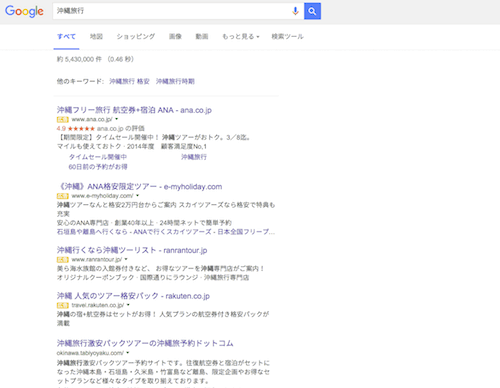Switch to the 画像 tab

(175, 36)
